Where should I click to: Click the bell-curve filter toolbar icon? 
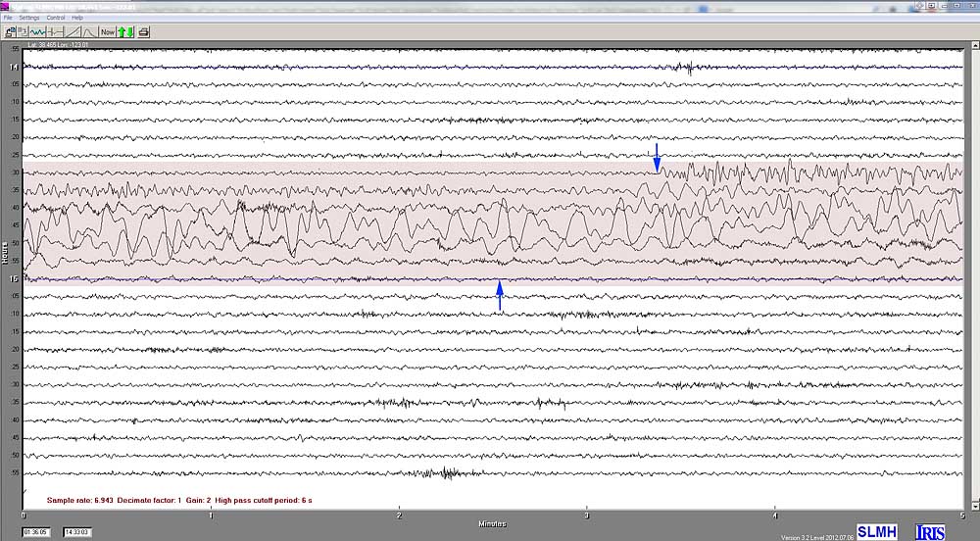click(x=90, y=32)
